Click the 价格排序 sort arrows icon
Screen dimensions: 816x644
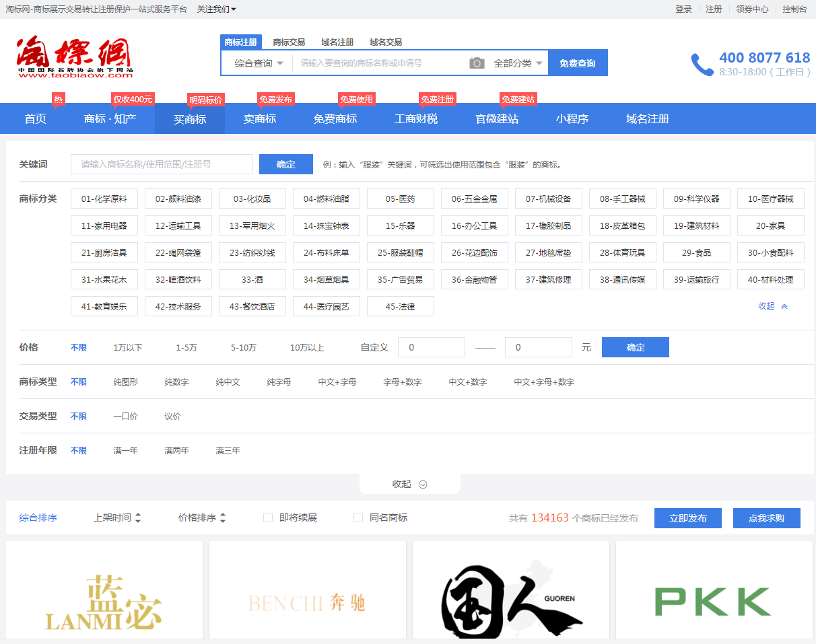pos(223,518)
